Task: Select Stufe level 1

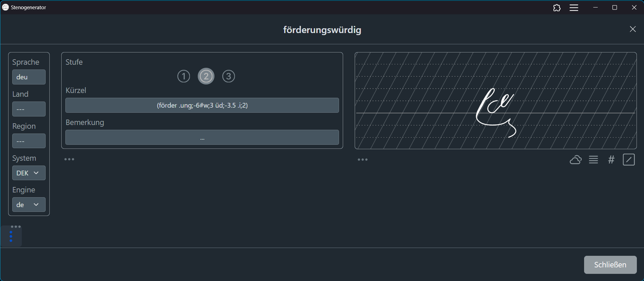Action: (183, 76)
